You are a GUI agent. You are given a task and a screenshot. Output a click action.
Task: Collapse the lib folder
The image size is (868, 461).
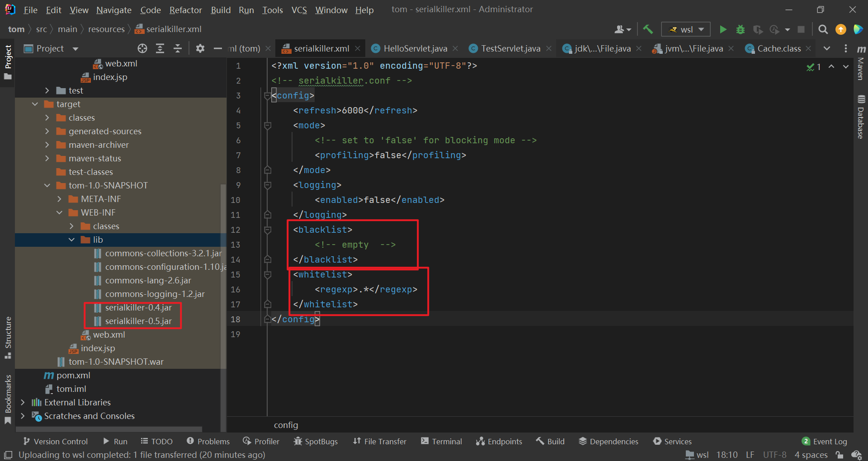pos(71,240)
